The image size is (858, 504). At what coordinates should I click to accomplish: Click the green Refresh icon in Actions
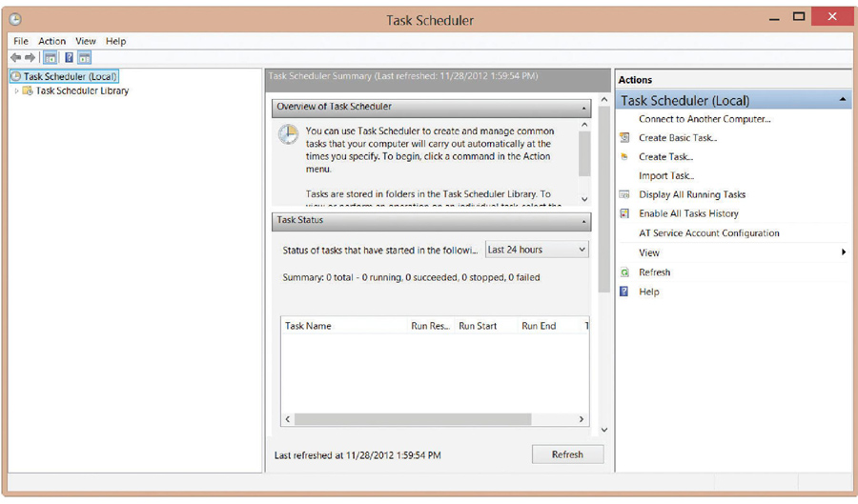[624, 272]
